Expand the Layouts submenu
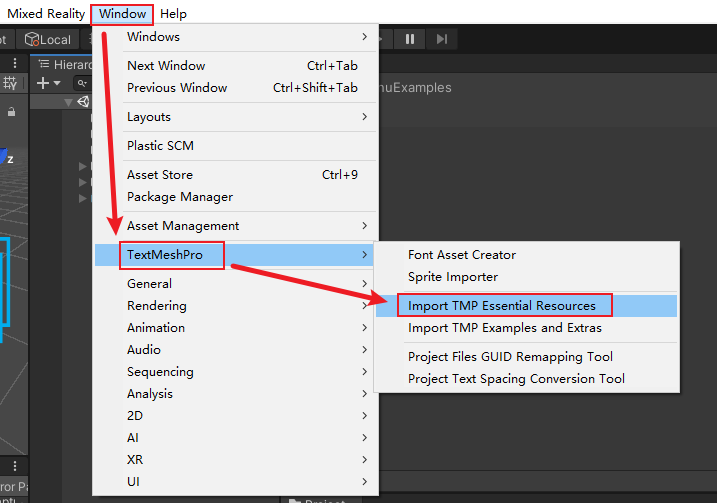The width and height of the screenshot is (717, 503). click(235, 117)
